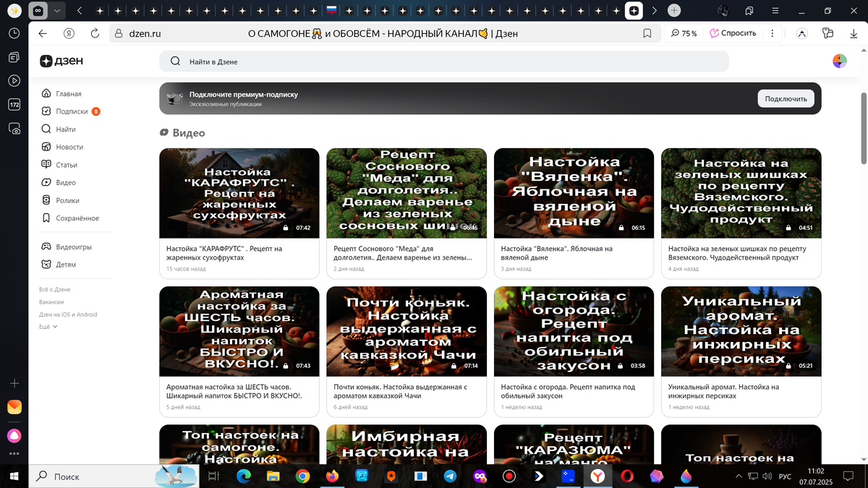Follow the 'Всё о Дзене' link
The height and width of the screenshot is (488, 868).
pos(55,289)
